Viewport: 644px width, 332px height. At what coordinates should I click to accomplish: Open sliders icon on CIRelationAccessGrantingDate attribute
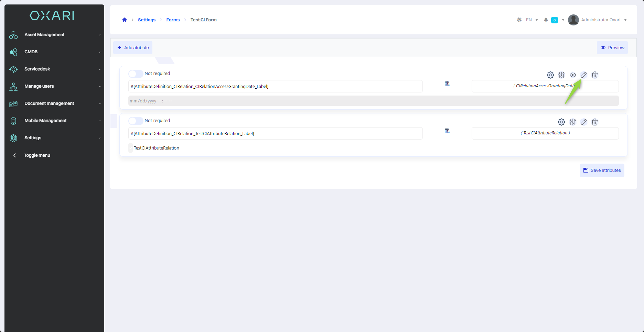pyautogui.click(x=561, y=75)
